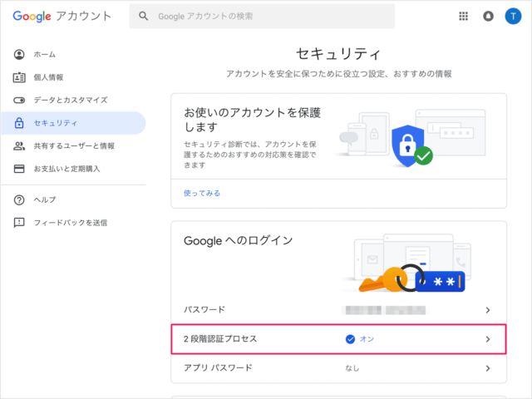Click the 2-step verification on checkmark
Image resolution: width=532 pixels, height=399 pixels.
tap(350, 339)
